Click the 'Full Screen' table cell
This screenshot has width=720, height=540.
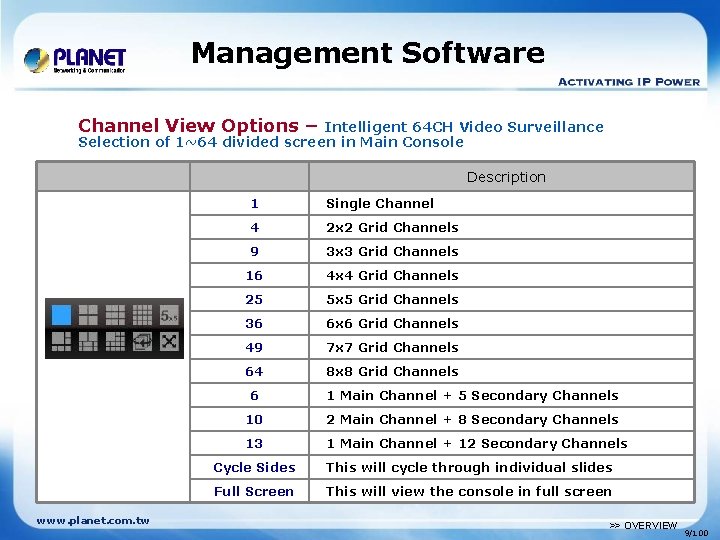pyautogui.click(x=249, y=491)
